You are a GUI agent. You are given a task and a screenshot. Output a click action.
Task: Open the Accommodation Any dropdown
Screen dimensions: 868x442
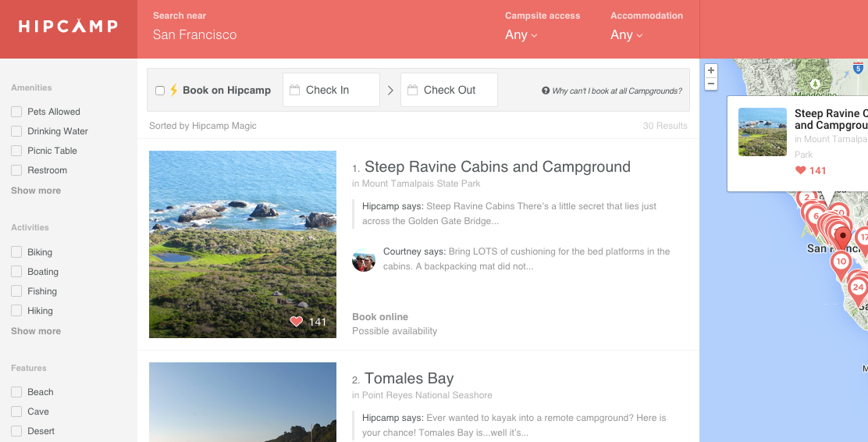(x=627, y=35)
